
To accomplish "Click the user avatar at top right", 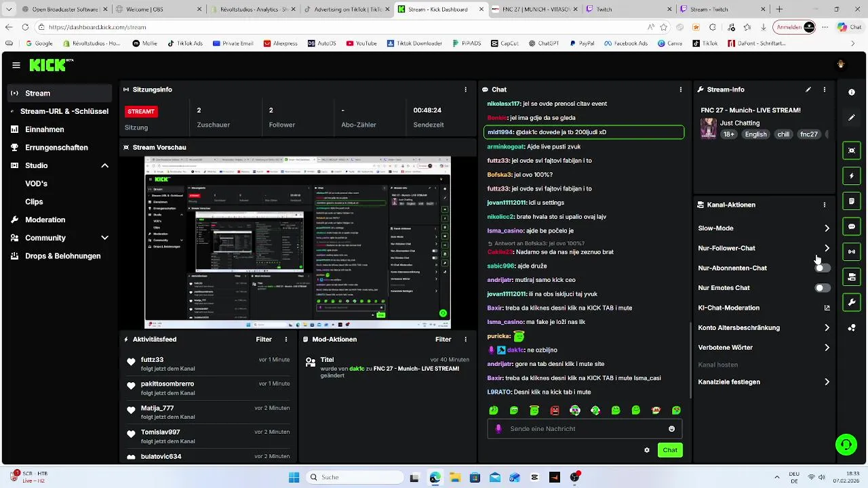I will pyautogui.click(x=841, y=65).
